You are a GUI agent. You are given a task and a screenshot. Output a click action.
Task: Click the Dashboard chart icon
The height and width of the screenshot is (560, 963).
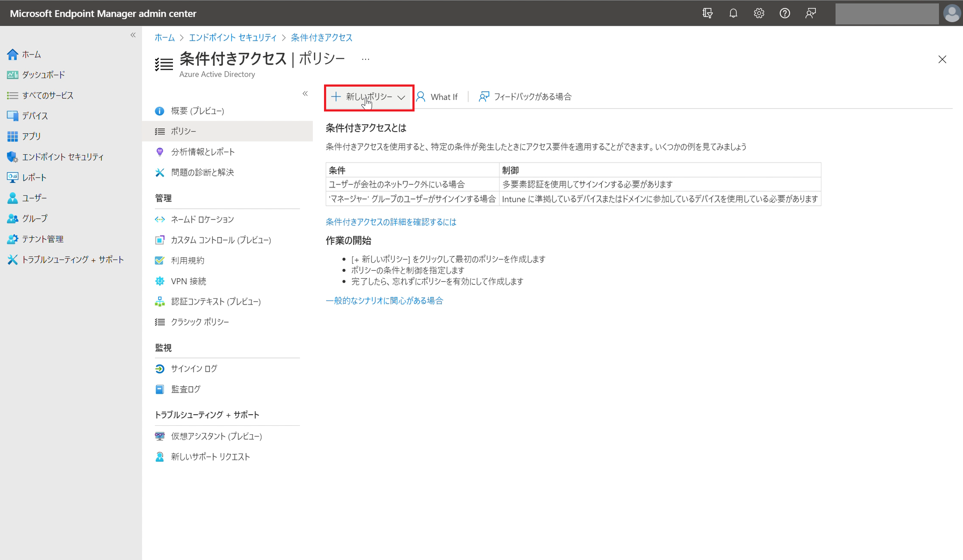12,75
